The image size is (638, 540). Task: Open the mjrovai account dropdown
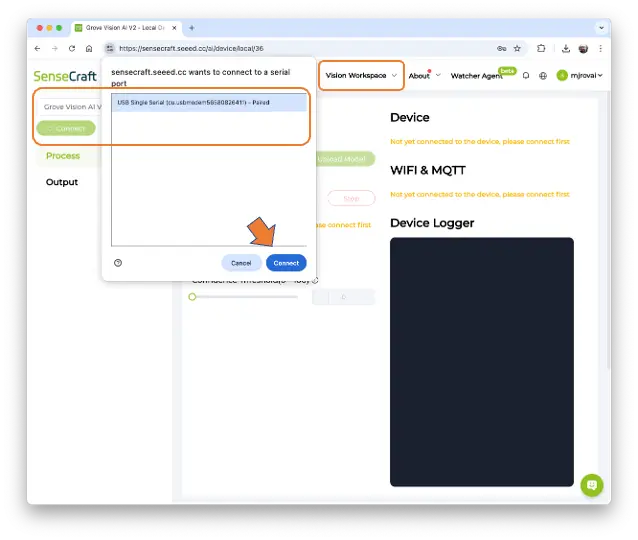click(580, 76)
